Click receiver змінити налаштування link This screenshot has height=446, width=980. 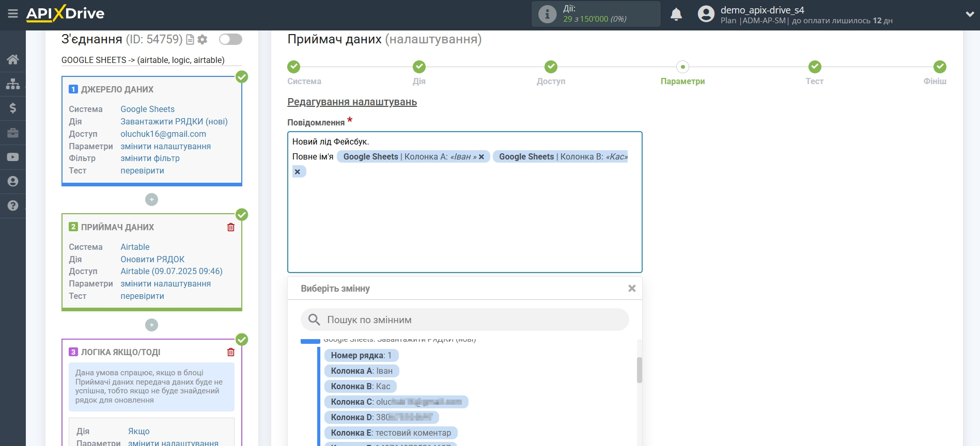(165, 283)
